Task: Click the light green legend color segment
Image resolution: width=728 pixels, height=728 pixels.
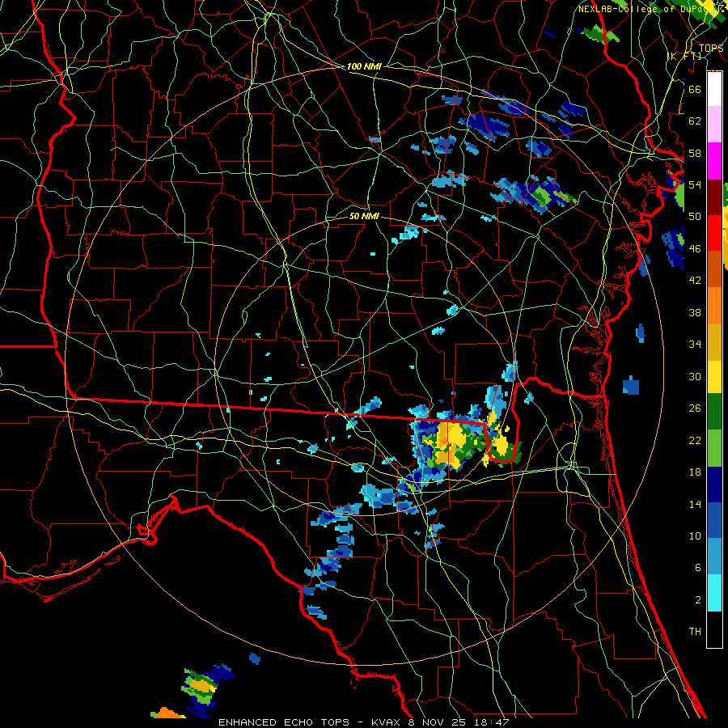Action: pos(714,448)
